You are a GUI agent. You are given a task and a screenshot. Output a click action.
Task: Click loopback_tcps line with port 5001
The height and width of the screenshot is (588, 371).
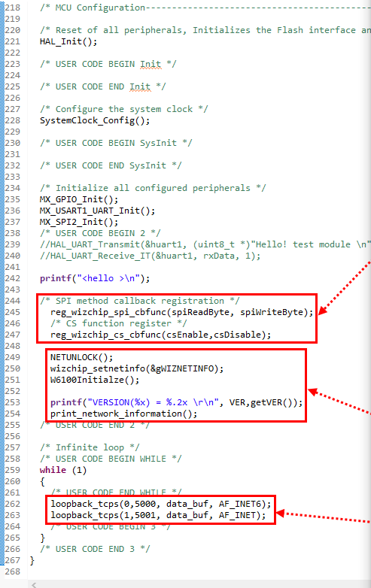coord(158,515)
